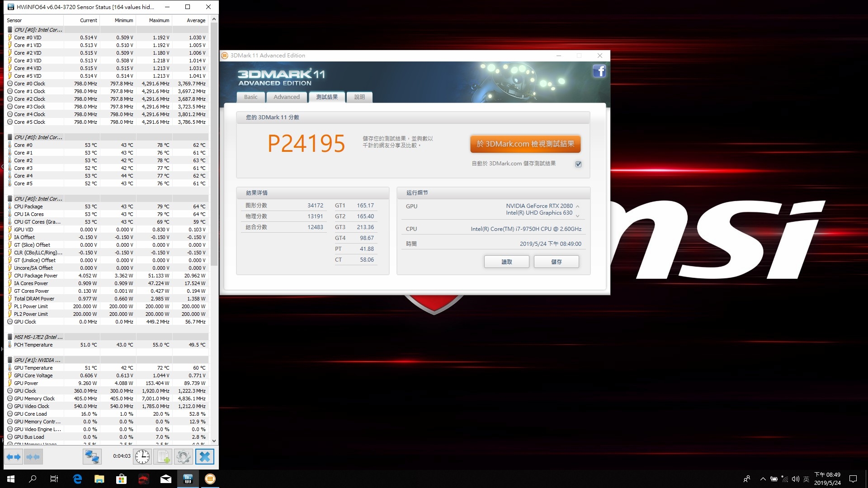Close HWiNFO sensors with blue X button
Screen dimensions: 868x488
point(204,457)
